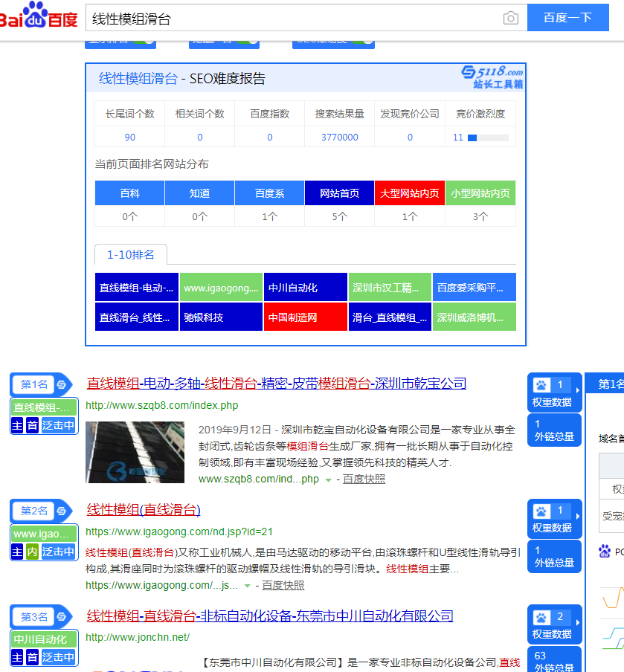Screen dimensions: 624x672
Task: Open 百度快照 for the igaogong result
Action: coord(283,586)
